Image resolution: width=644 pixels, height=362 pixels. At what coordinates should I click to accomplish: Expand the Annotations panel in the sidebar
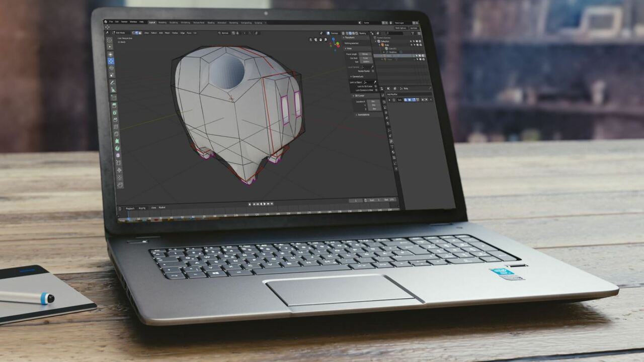(363, 115)
